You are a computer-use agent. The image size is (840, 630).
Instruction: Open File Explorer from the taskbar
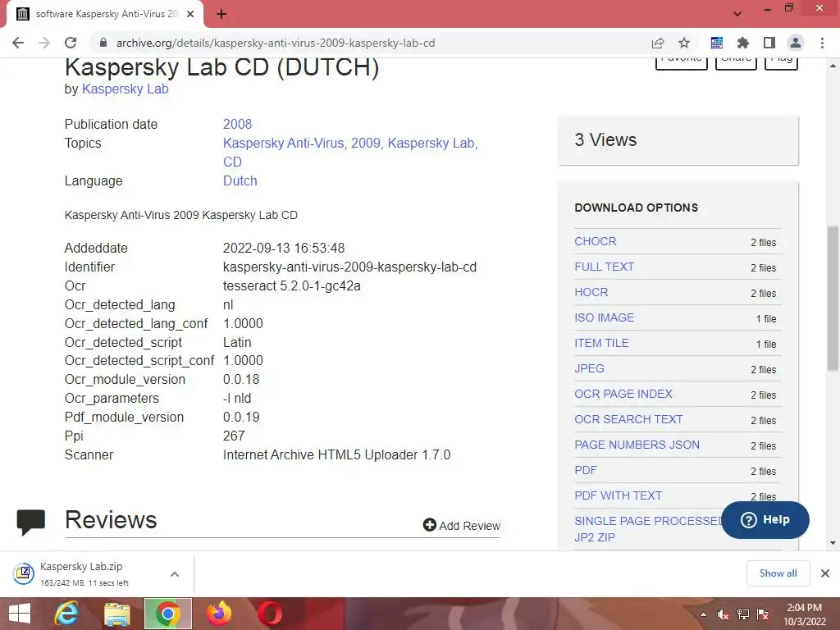(116, 614)
